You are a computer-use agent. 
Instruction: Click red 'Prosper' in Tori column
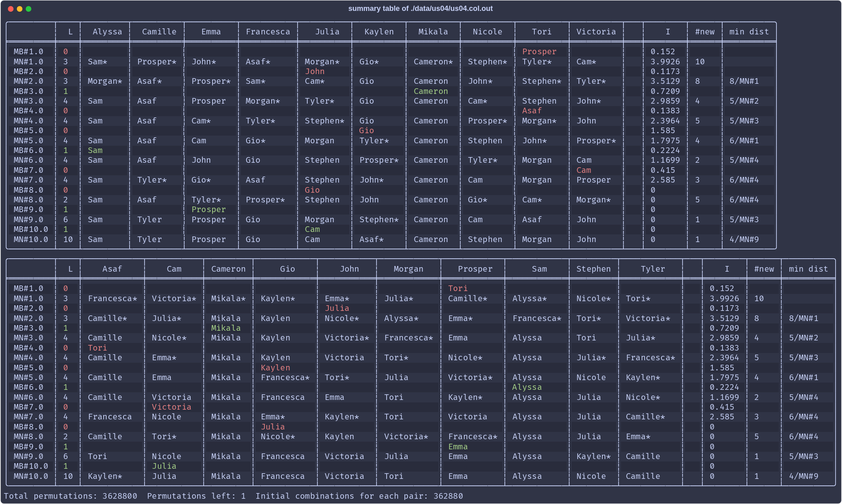(x=539, y=51)
